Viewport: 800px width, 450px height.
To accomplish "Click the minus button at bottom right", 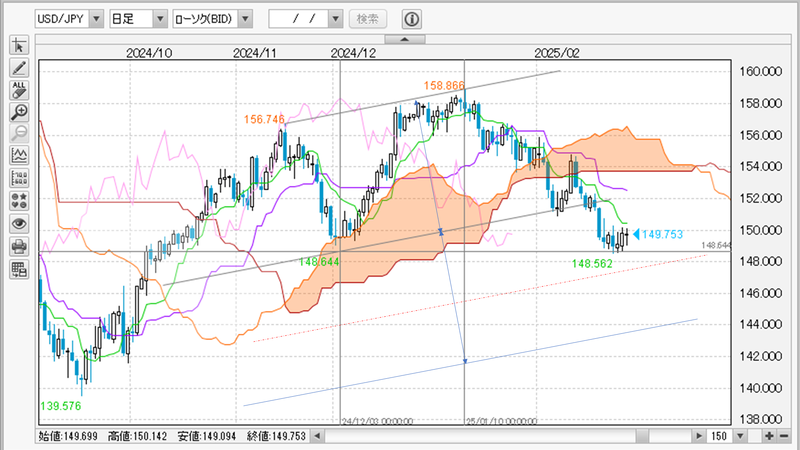I will coord(786,437).
